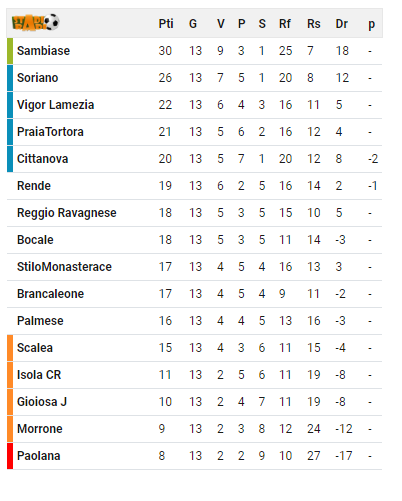Click the red marker beside Paolana
This screenshot has height=501, width=402.
tap(10, 456)
